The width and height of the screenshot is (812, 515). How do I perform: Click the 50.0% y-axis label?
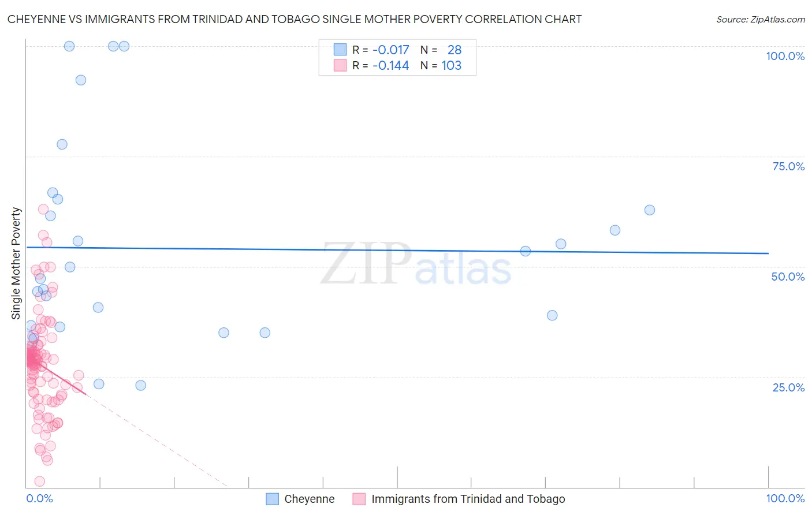[788, 277]
